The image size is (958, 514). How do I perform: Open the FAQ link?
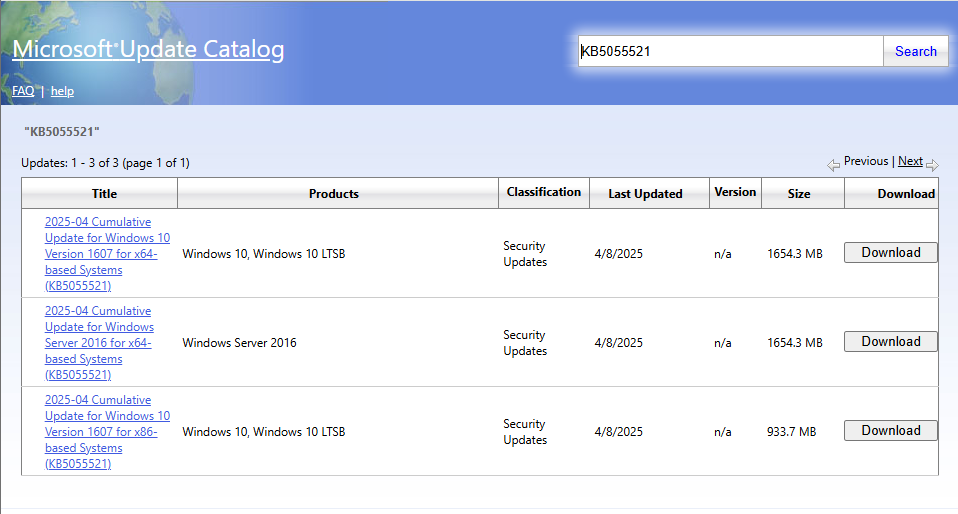[23, 91]
